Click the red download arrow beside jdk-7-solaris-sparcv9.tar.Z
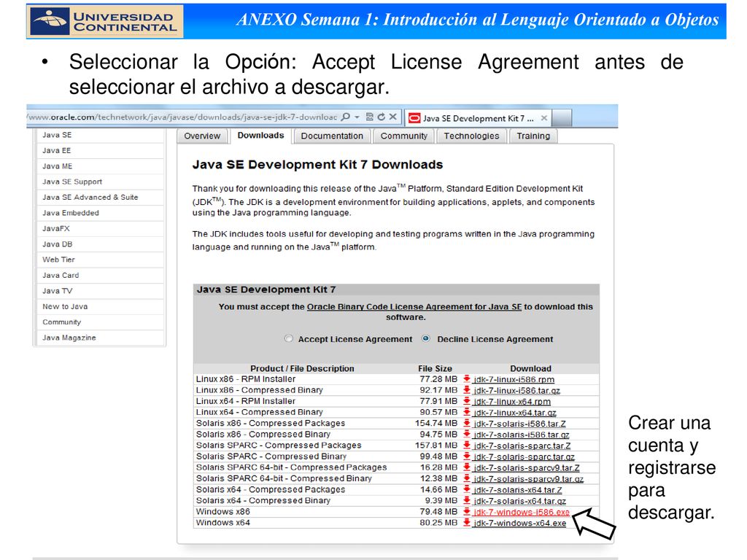Image resolution: width=747 pixels, height=560 pixels. coord(467,467)
